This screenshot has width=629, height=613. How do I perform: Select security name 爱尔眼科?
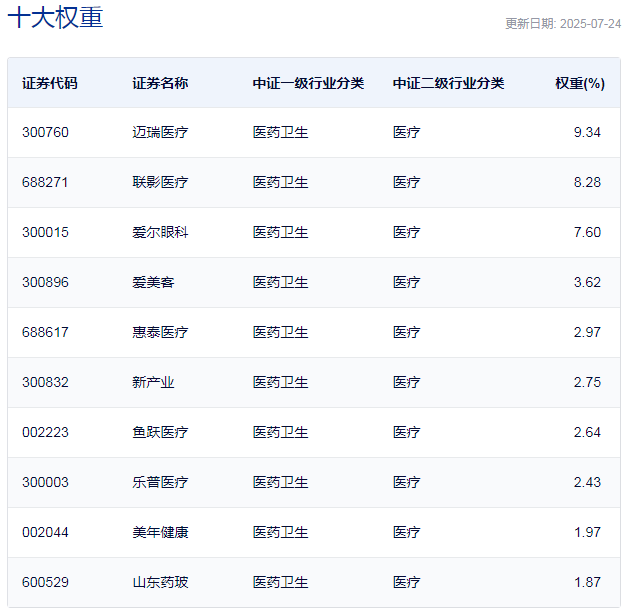tap(160, 232)
